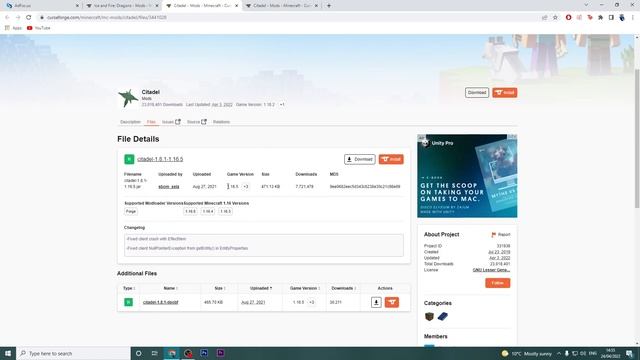Open the YouTube bookmark
Image resolution: width=640 pixels, height=360 pixels.
pyautogui.click(x=39, y=28)
